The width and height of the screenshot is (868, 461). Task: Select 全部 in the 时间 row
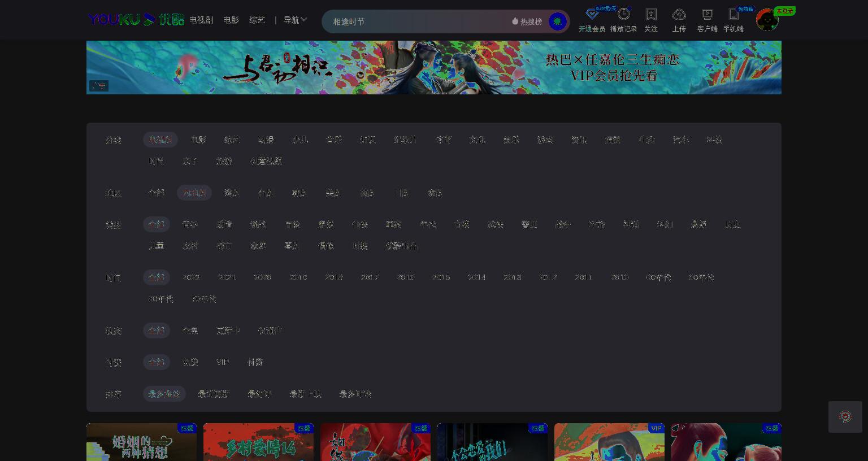click(157, 277)
